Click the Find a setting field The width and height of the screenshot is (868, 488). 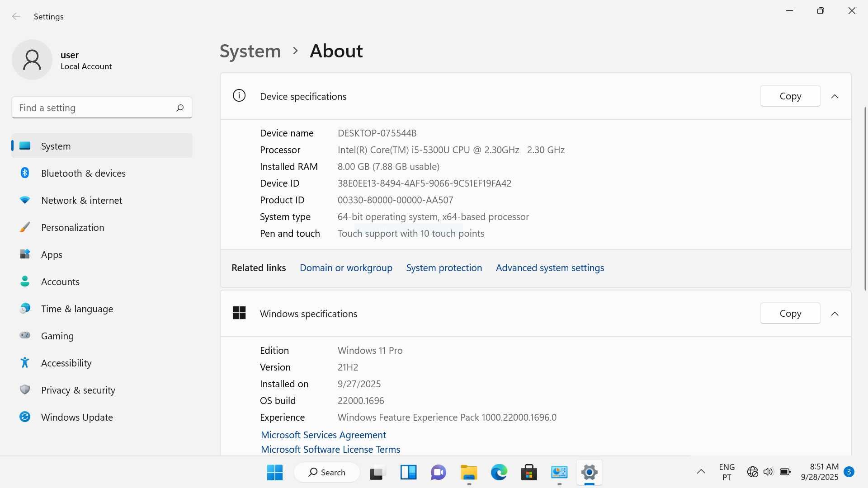tap(102, 108)
